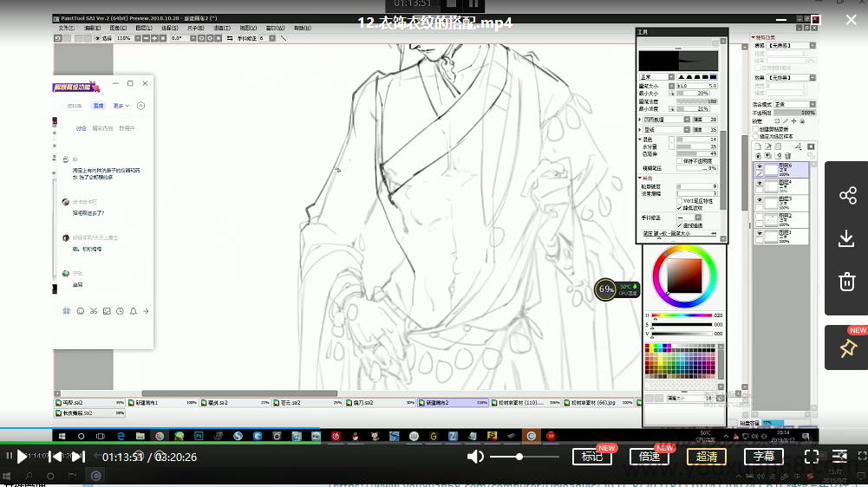Click the scissors screenshot icon in chat
The height and width of the screenshot is (487, 868).
pyautogui.click(x=94, y=311)
